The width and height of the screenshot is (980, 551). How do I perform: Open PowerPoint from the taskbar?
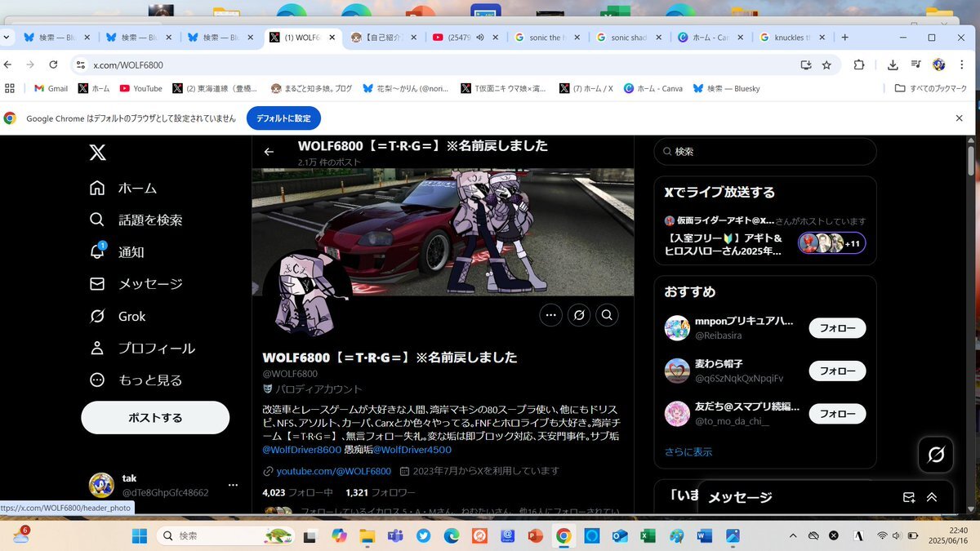(x=535, y=535)
